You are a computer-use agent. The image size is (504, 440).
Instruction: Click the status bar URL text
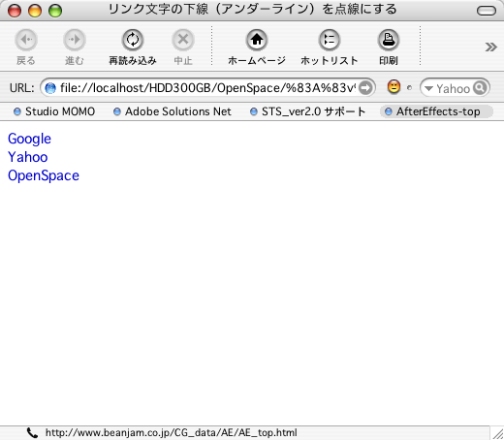(x=171, y=432)
